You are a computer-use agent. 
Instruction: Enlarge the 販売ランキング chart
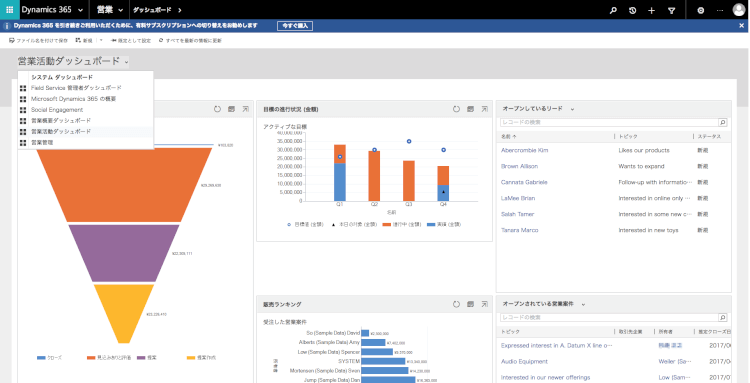pyautogui.click(x=485, y=304)
